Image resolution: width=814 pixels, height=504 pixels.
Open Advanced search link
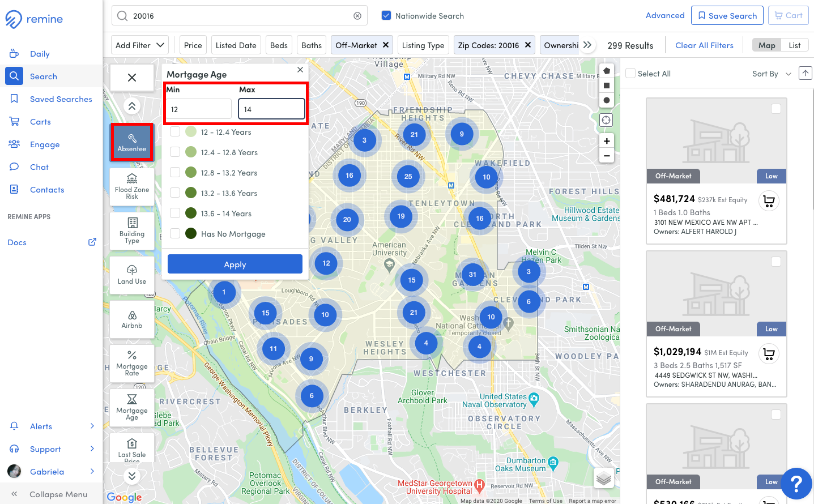click(x=665, y=15)
